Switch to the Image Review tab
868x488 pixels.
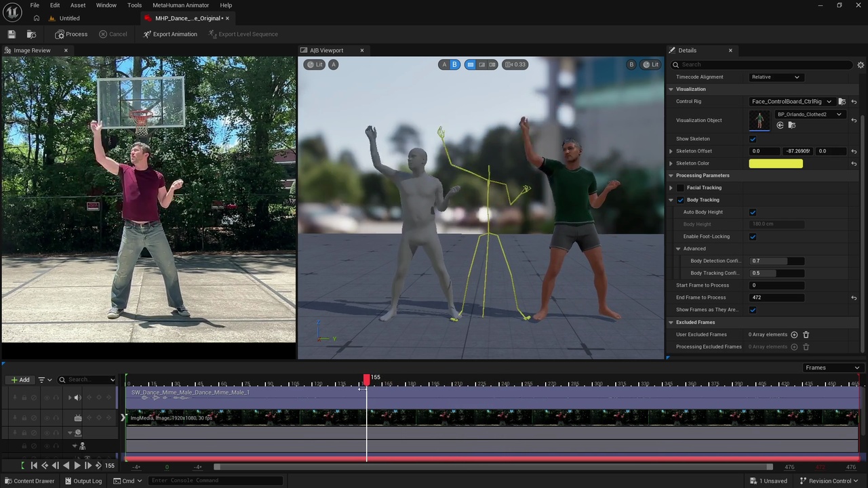[x=32, y=50]
